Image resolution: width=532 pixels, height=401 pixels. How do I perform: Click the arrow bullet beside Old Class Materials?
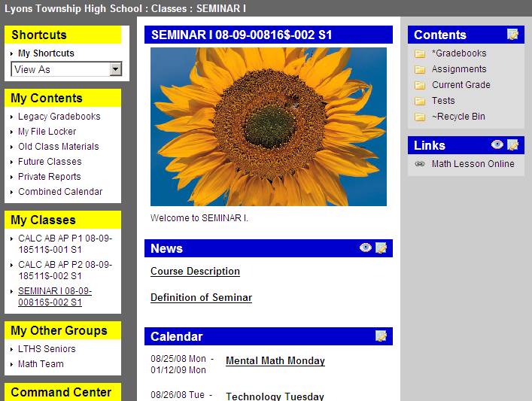pos(11,147)
